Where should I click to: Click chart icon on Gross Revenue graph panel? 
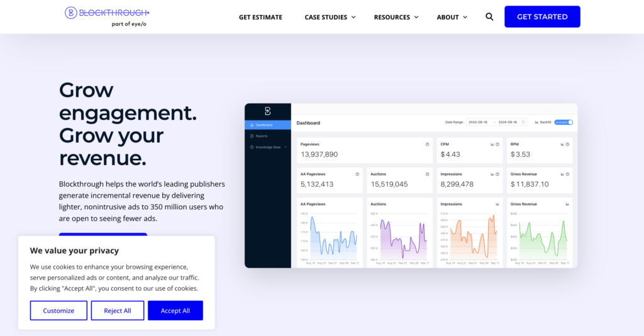point(568,204)
